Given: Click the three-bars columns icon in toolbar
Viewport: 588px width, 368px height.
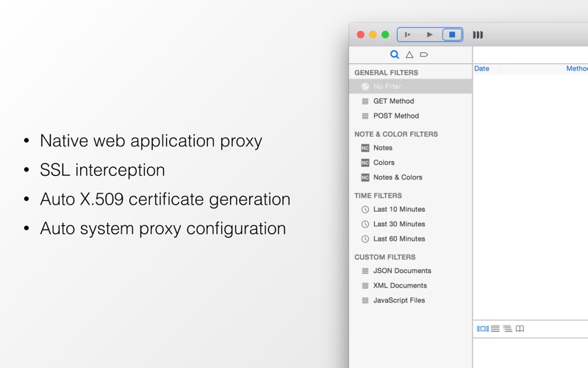Looking at the screenshot, I should point(478,35).
